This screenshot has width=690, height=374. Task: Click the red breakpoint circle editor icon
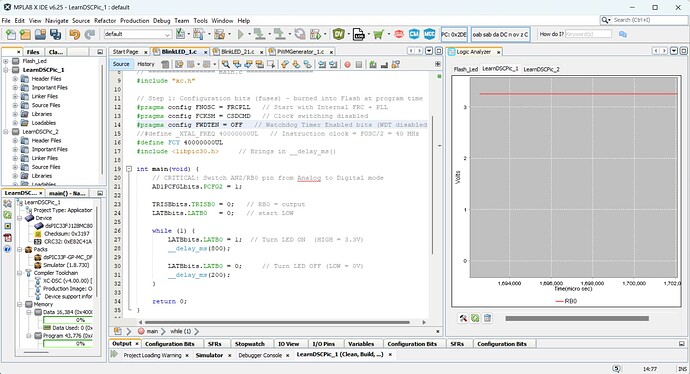click(347, 64)
